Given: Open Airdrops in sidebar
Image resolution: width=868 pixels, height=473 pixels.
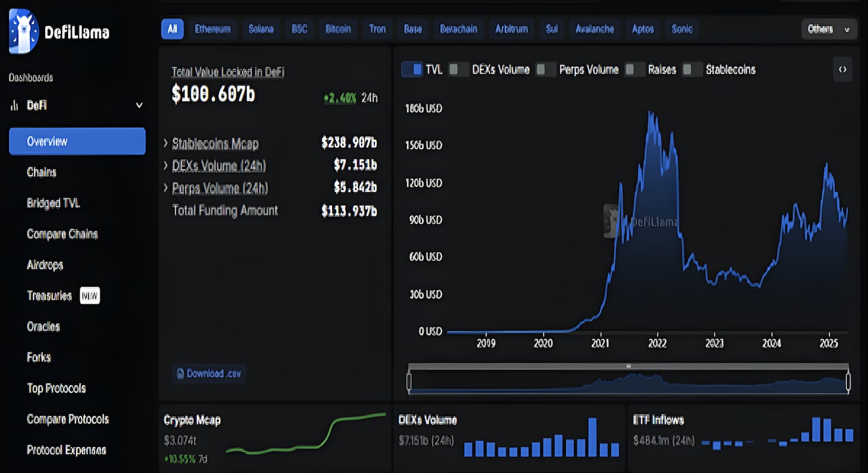Looking at the screenshot, I should click(45, 265).
